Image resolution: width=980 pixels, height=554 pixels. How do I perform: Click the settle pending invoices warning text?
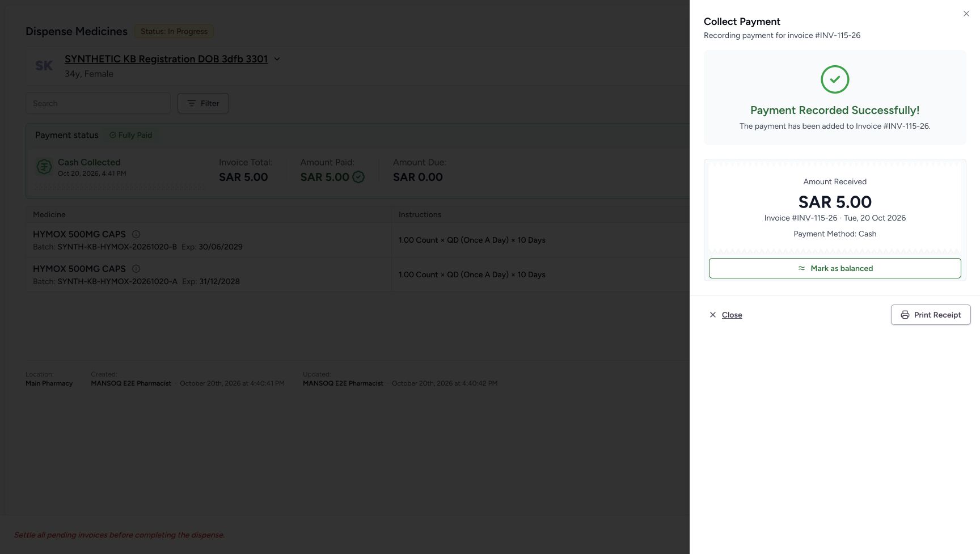(119, 535)
